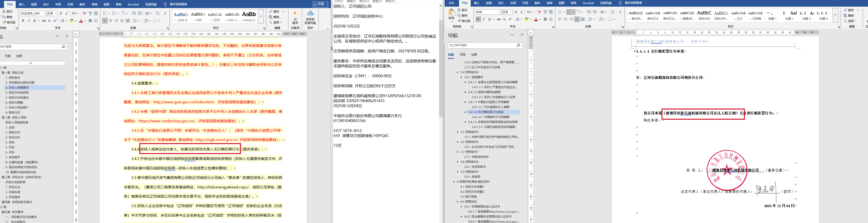Center-align text in left Word window
The image size is (868, 223).
[x=111, y=21]
